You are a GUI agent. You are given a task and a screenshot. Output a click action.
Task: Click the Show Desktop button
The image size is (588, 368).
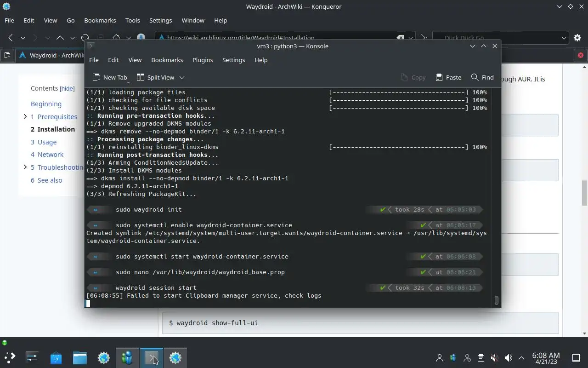[x=576, y=358]
